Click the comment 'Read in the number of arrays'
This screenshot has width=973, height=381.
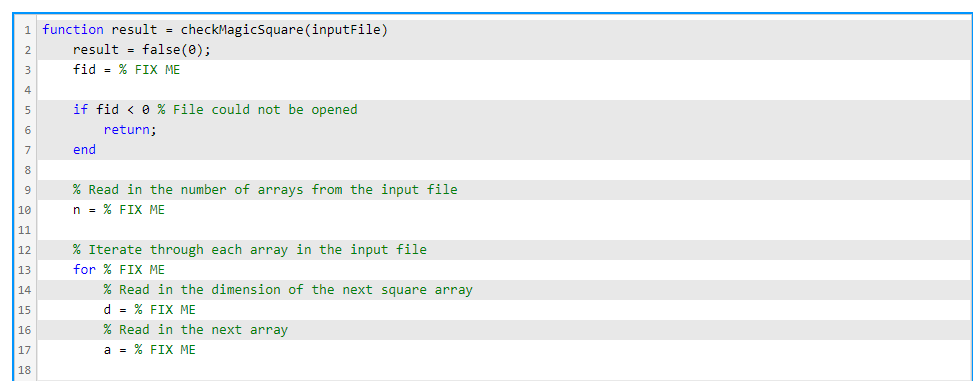click(x=265, y=189)
